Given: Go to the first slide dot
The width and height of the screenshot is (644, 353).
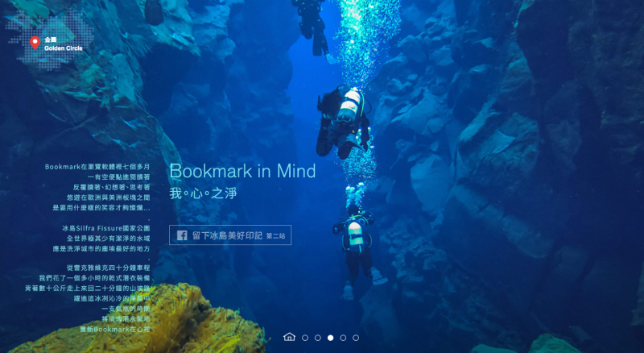Looking at the screenshot, I should pyautogui.click(x=305, y=338).
